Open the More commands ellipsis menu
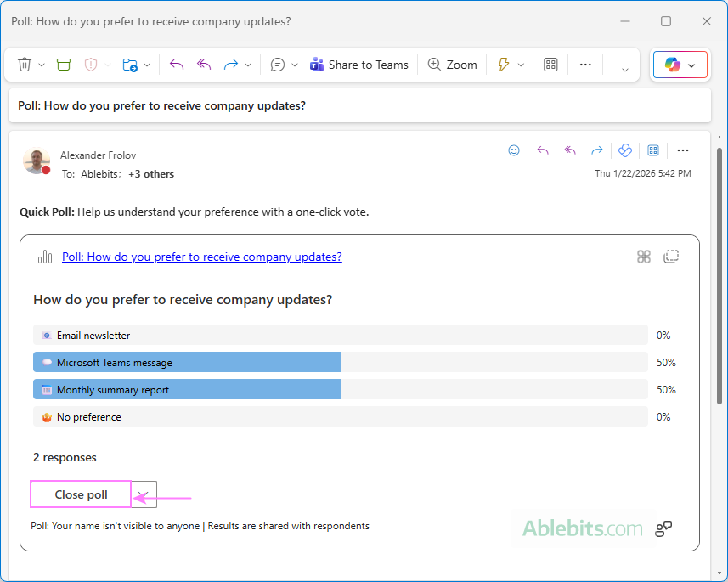Viewport: 728px width, 582px height. 585,64
